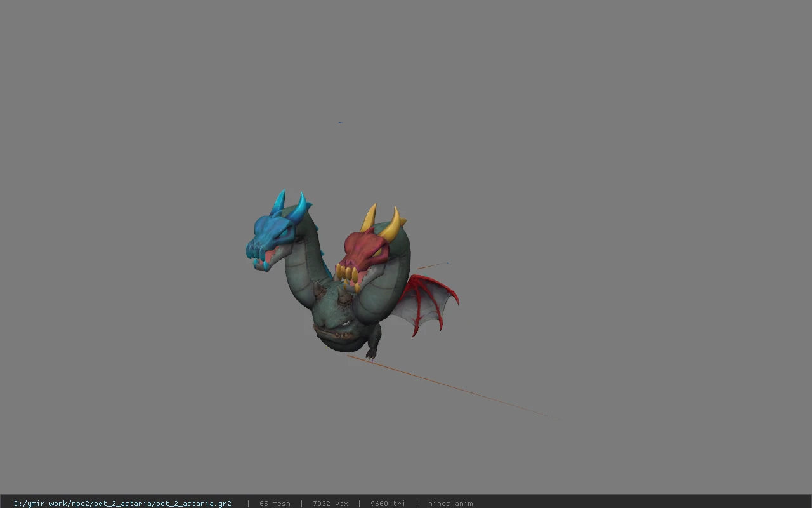Click the "9660 tri" triangle count

388,504
